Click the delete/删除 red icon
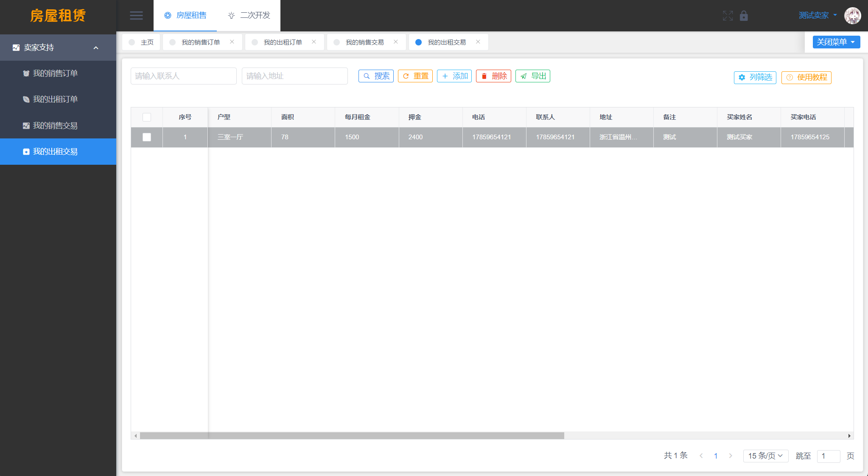This screenshot has width=868, height=476. pos(494,76)
